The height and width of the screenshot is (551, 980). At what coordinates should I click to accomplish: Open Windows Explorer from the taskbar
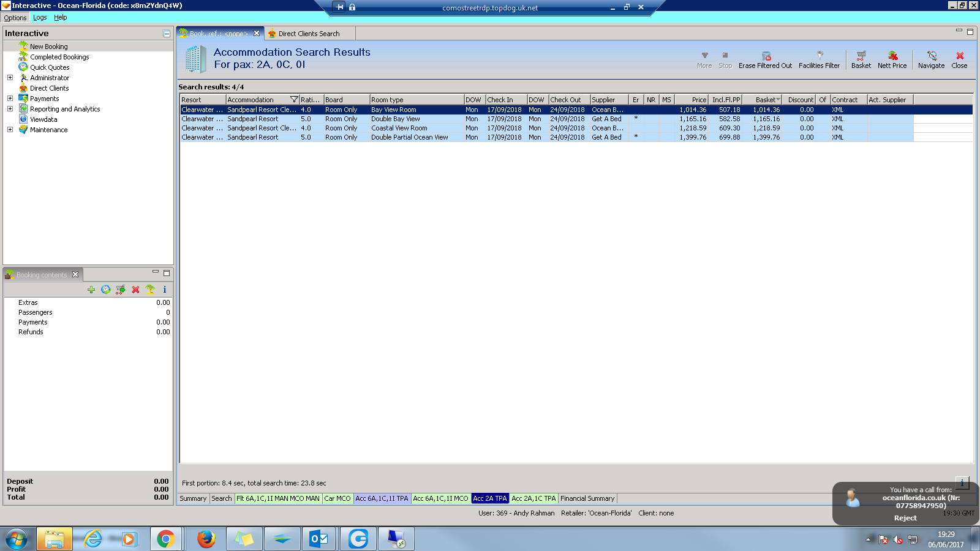(55, 539)
